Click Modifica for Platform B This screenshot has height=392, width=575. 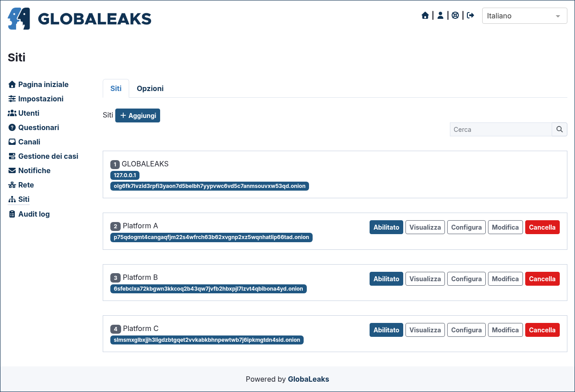coord(505,279)
